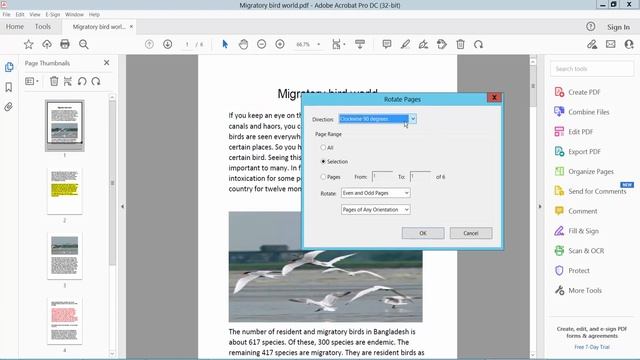This screenshot has width=640, height=360.
Task: Select the arrow selection tool
Action: coord(225,44)
